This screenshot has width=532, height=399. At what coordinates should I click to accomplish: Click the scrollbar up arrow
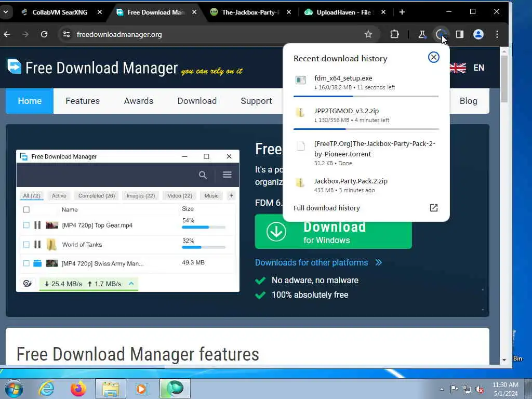pyautogui.click(x=504, y=51)
